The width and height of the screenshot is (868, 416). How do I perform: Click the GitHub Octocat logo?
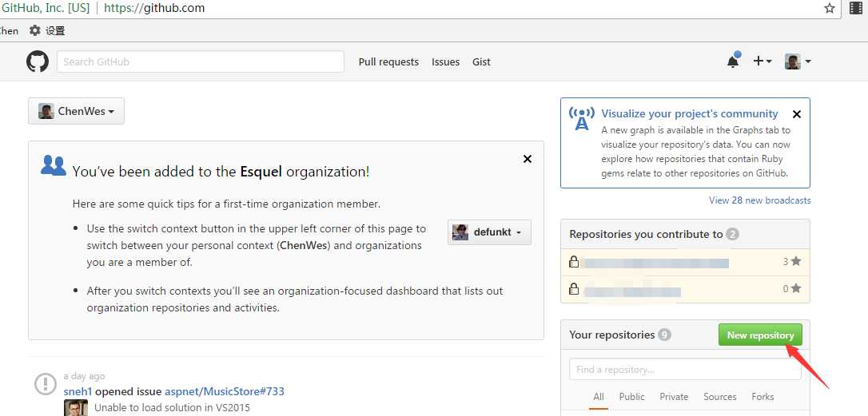click(38, 61)
